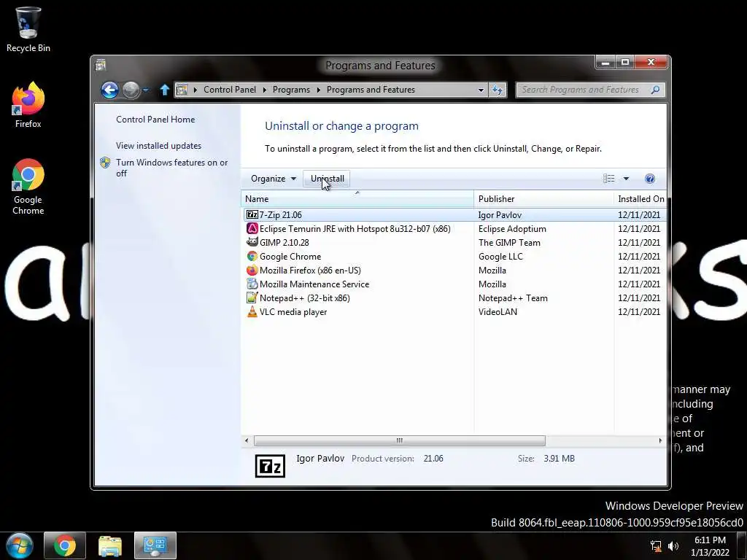Click the Control Panel taskbar button
Screen dimensions: 747x560
point(155,545)
